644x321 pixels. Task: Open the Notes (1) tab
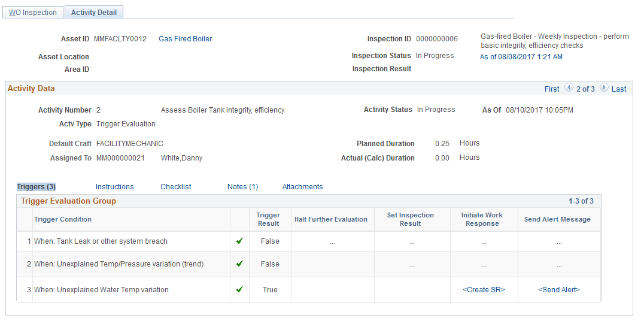click(243, 187)
